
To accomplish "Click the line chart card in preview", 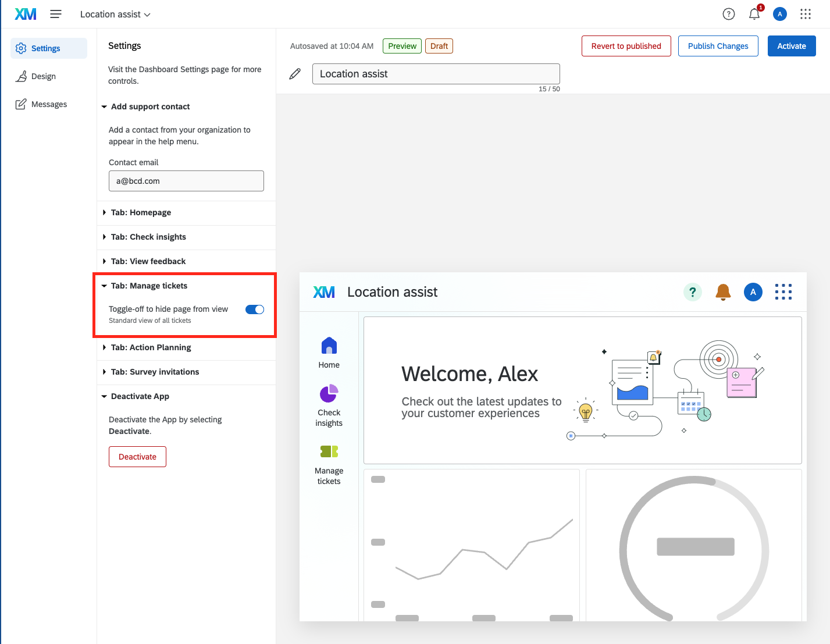I will point(472,545).
